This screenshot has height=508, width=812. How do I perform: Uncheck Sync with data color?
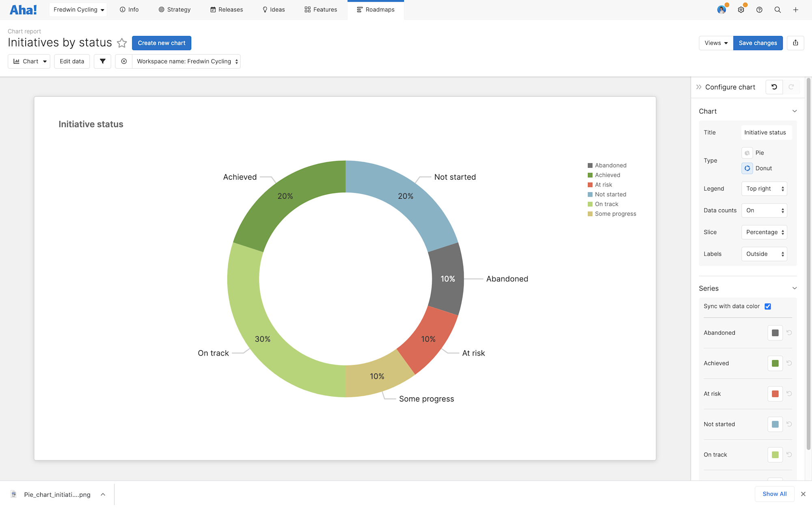tap(768, 306)
